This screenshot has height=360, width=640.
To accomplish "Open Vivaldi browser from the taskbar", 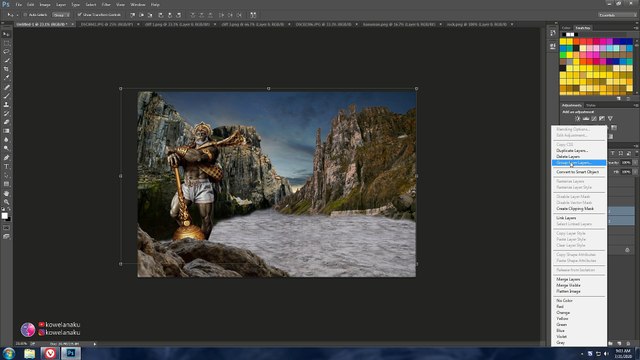I will click(x=50, y=353).
